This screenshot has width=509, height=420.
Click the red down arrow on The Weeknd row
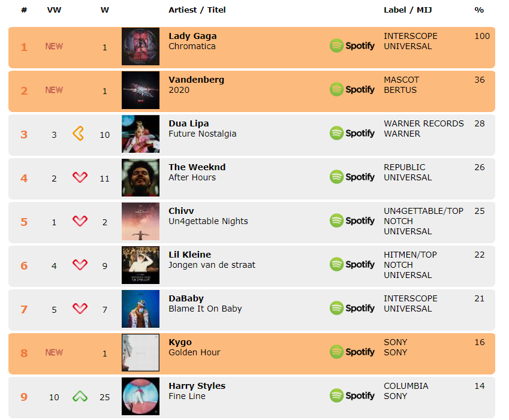[x=80, y=177]
